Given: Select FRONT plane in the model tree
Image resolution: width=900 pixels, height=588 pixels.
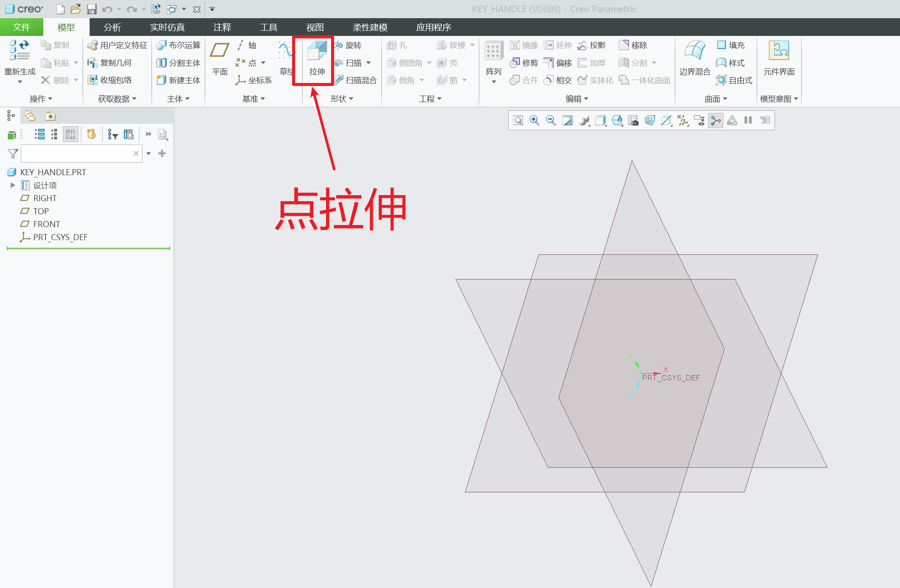Looking at the screenshot, I should click(x=46, y=224).
